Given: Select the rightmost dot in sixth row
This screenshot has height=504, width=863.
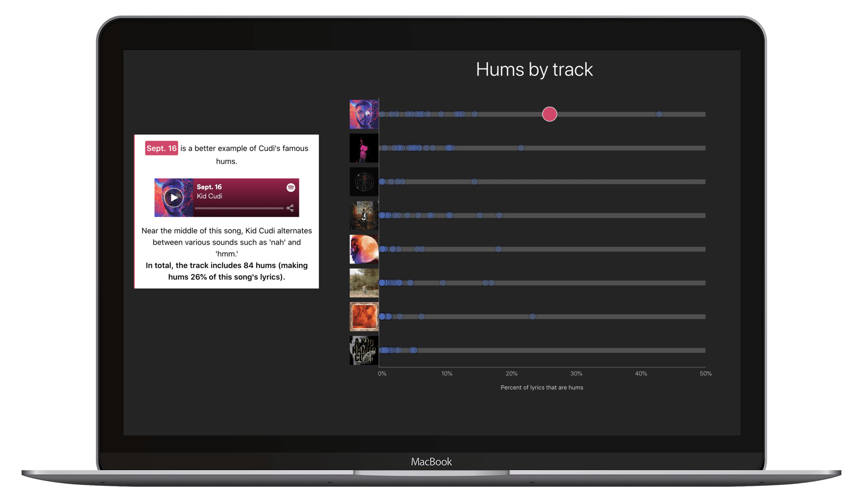Looking at the screenshot, I should pos(491,283).
